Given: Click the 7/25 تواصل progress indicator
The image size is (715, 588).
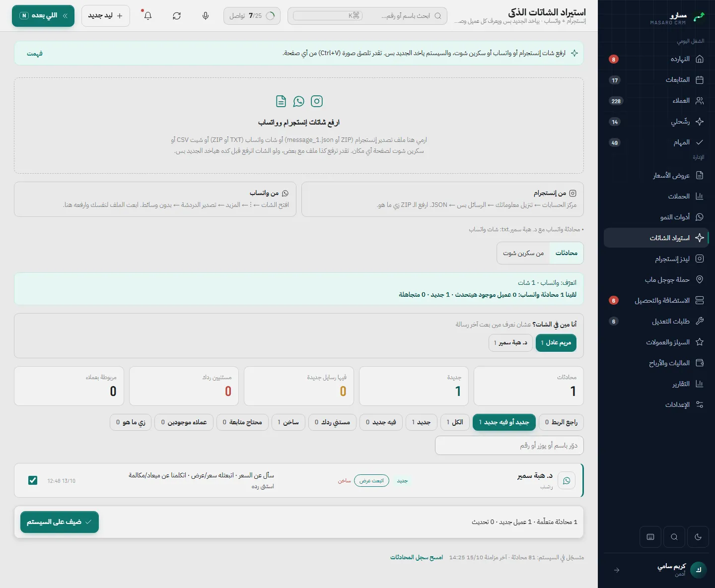Looking at the screenshot, I should point(252,16).
